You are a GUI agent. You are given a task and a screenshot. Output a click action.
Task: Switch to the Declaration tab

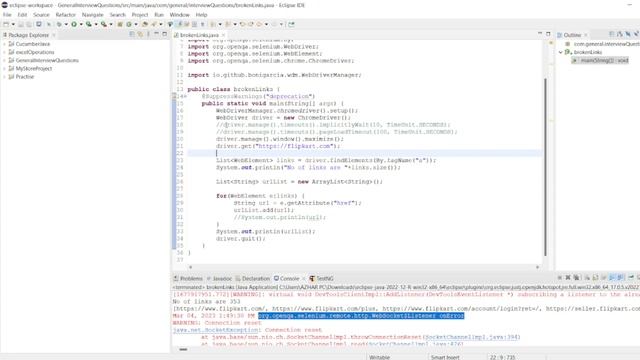pos(253,278)
